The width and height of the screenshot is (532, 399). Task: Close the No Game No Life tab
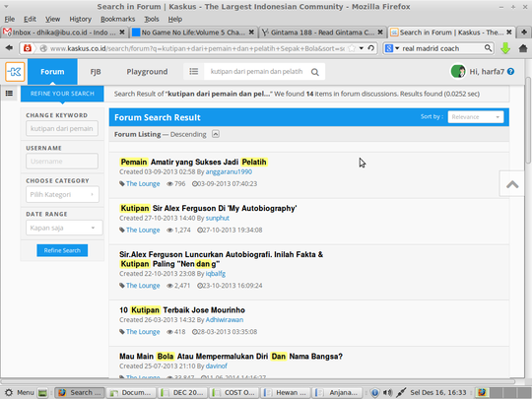pyautogui.click(x=251, y=33)
